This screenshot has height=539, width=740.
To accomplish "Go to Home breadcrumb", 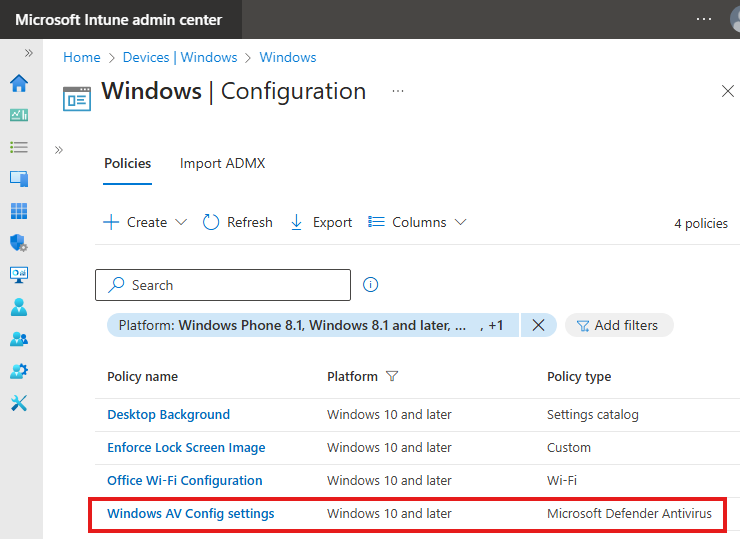I will pyautogui.click(x=82, y=57).
